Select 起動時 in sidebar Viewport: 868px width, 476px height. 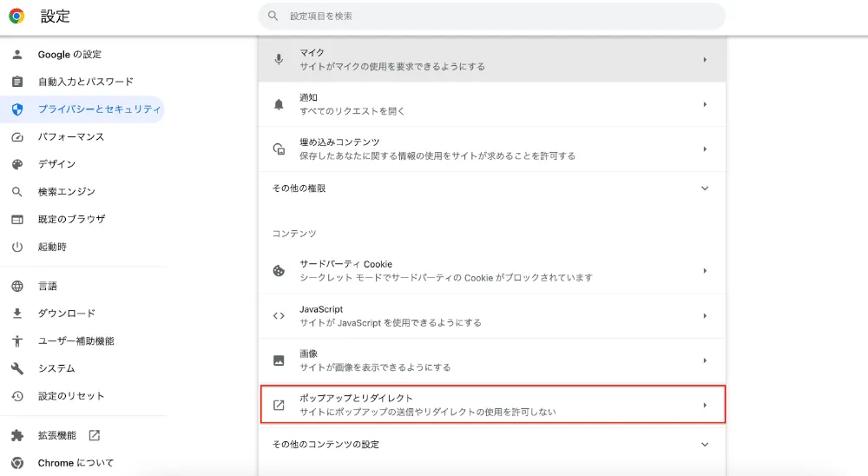52,247
